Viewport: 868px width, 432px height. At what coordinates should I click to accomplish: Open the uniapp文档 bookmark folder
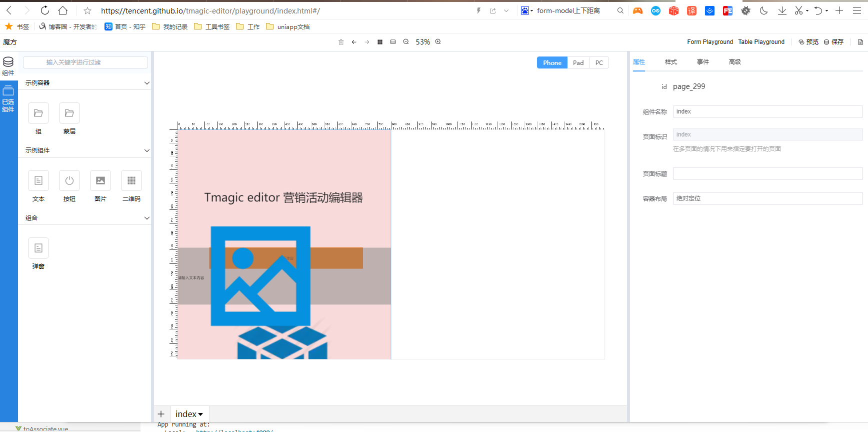(288, 26)
